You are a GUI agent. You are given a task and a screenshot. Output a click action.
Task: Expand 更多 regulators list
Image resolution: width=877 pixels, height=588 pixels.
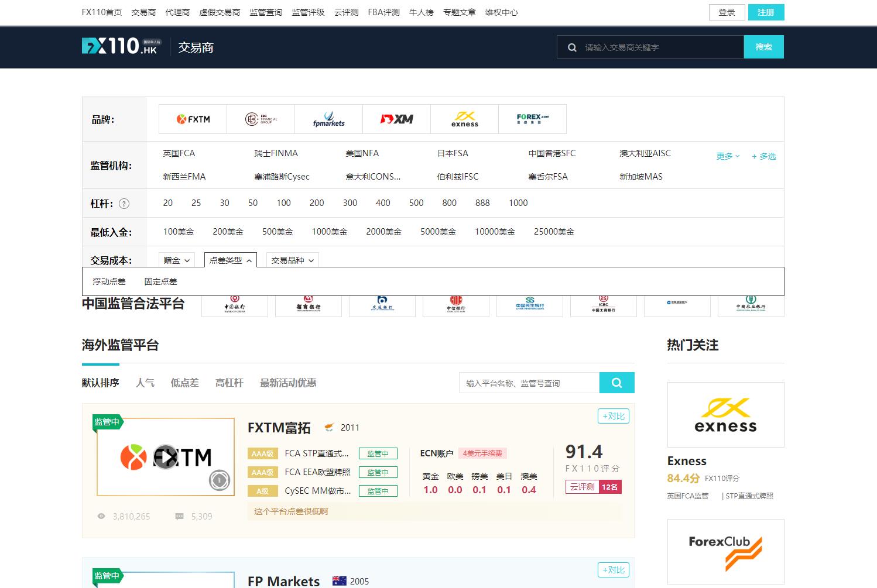pos(728,156)
